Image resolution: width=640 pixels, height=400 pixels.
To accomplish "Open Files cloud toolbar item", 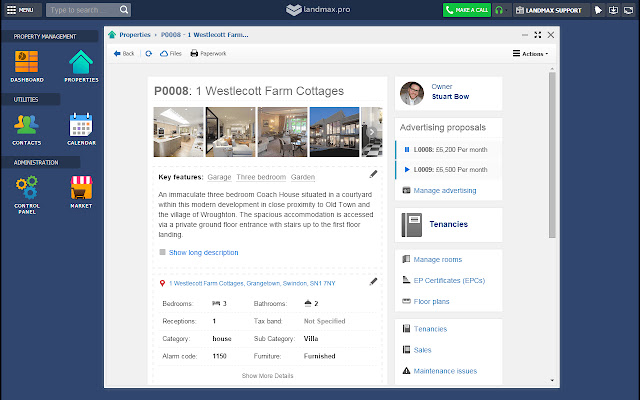I will click(x=171, y=53).
